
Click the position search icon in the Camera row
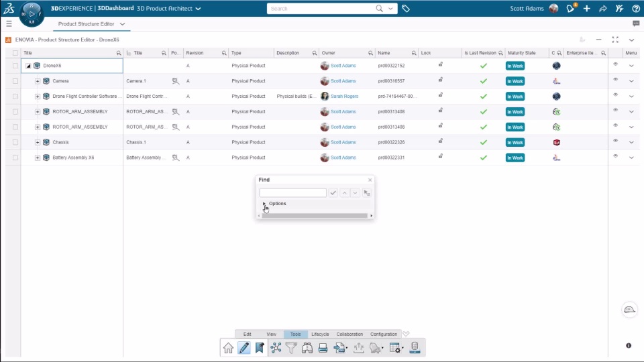tap(175, 81)
